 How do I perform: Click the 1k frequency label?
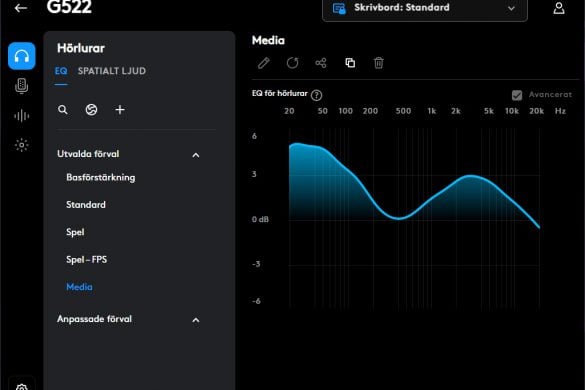click(432, 111)
